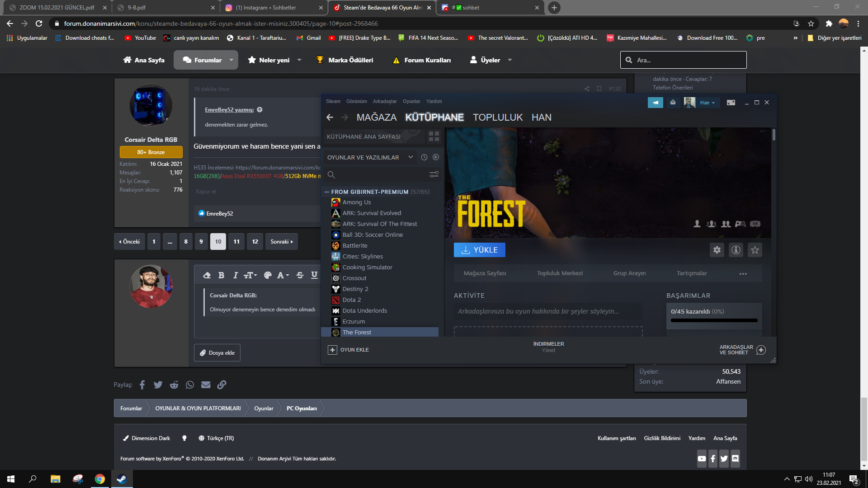Expand the Oyunlar ve Yazılımlar dropdown
This screenshot has width=868, height=488.
point(410,157)
